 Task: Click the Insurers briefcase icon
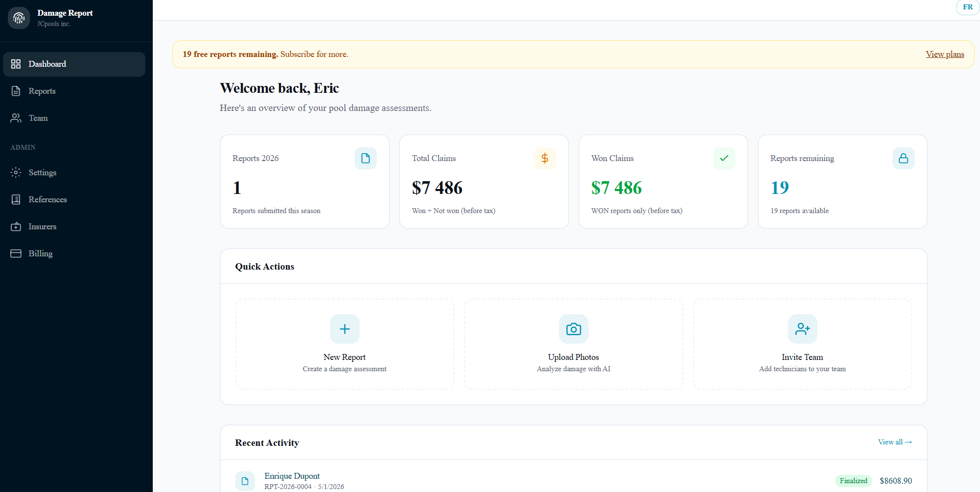click(16, 226)
